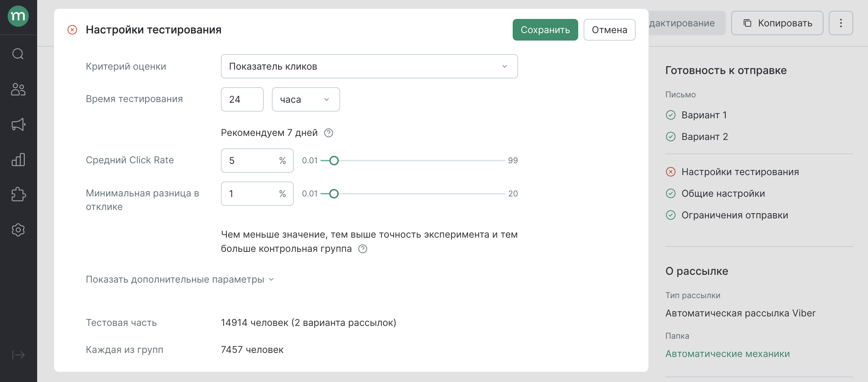Focus the Минимальная разница percent field
Viewport: 868px width, 382px height.
[x=257, y=194]
